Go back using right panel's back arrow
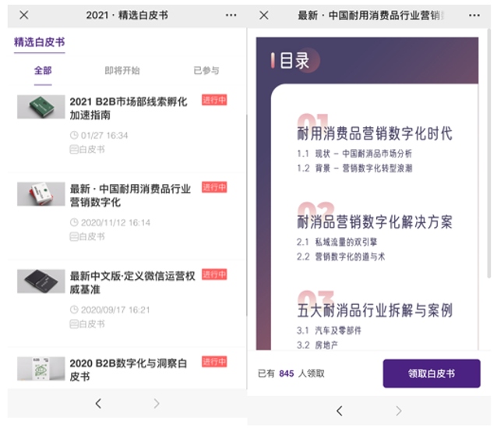The height and width of the screenshot is (432, 504). (339, 410)
